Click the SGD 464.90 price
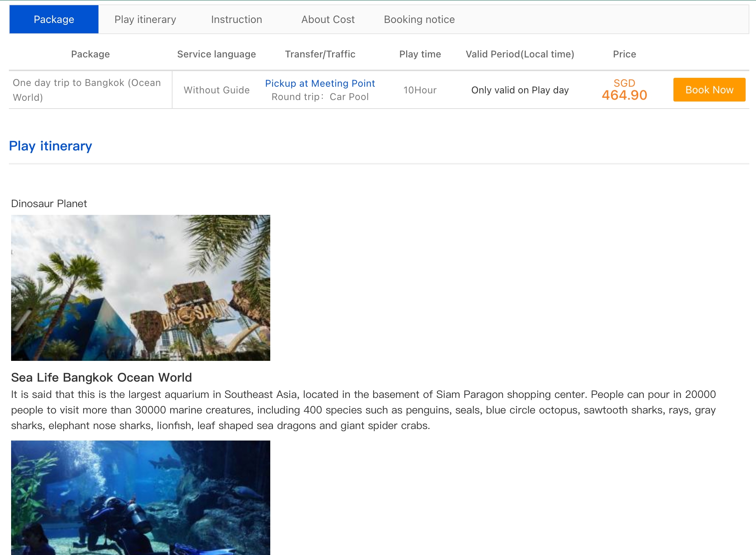The height and width of the screenshot is (555, 756). pyautogui.click(x=624, y=90)
